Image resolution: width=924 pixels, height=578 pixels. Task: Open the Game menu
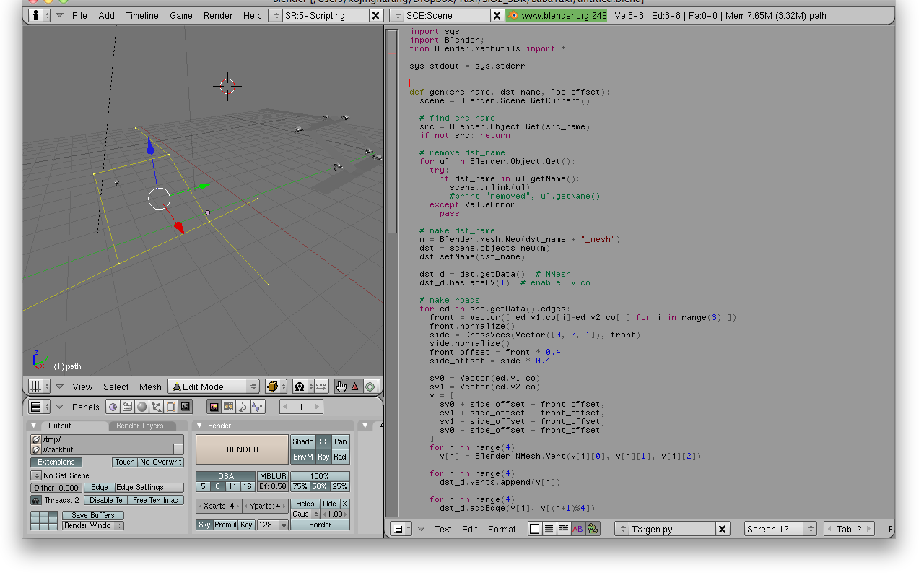181,15
